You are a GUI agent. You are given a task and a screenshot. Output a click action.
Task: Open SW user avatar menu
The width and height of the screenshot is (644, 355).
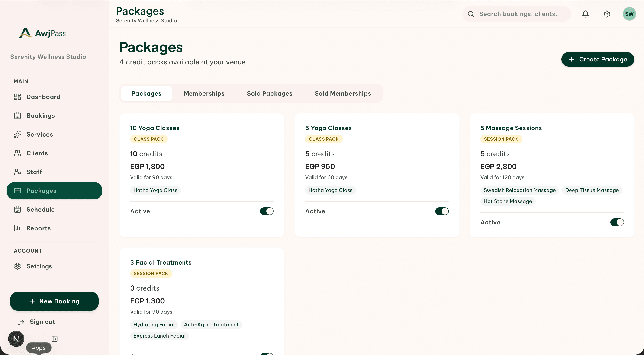629,14
